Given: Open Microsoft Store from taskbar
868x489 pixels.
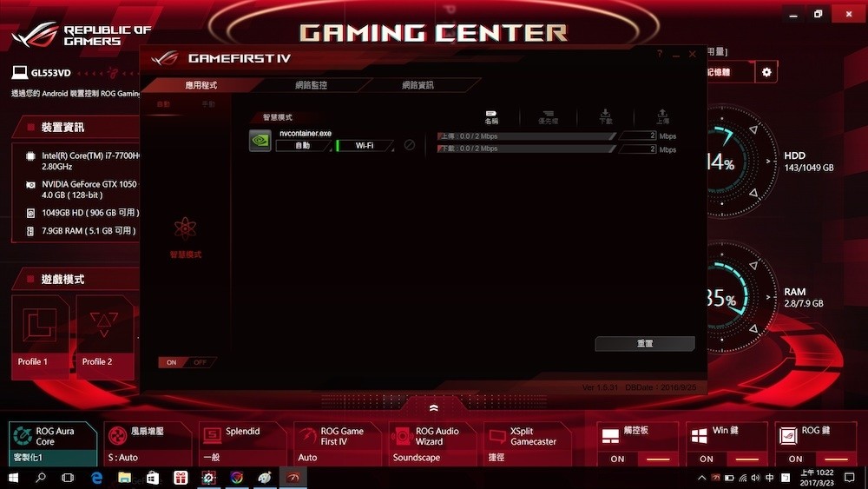Looking at the screenshot, I should point(153,478).
